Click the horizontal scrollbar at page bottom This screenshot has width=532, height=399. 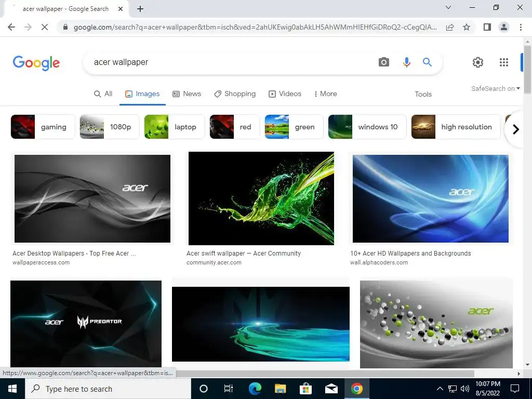[x=325, y=374]
